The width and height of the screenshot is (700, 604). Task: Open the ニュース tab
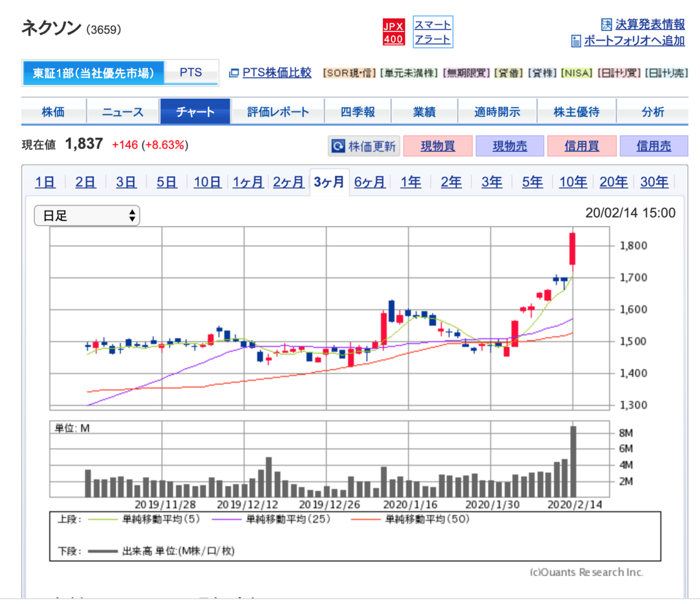click(x=123, y=112)
